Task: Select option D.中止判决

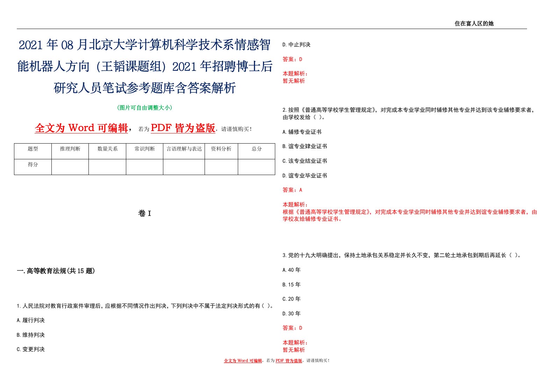Action: [x=297, y=45]
